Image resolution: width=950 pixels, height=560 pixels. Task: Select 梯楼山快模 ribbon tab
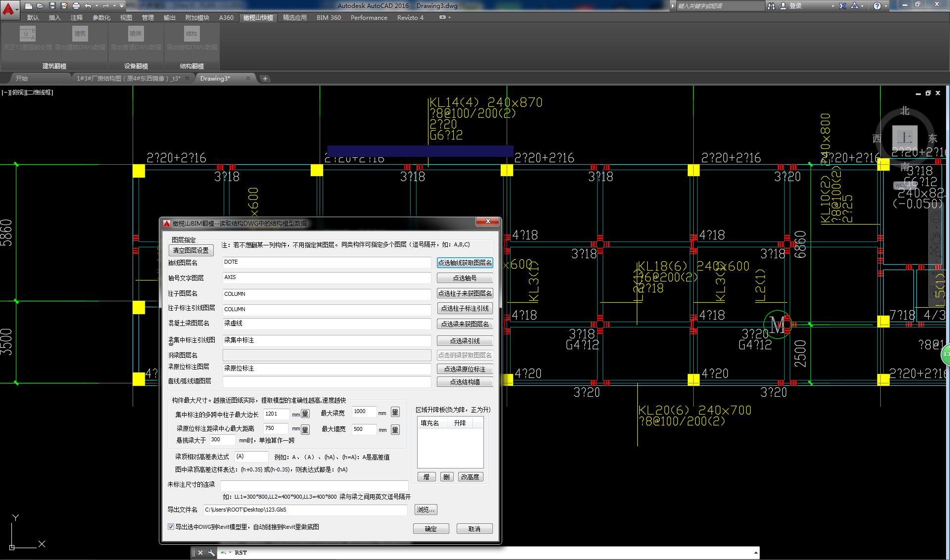pos(258,18)
